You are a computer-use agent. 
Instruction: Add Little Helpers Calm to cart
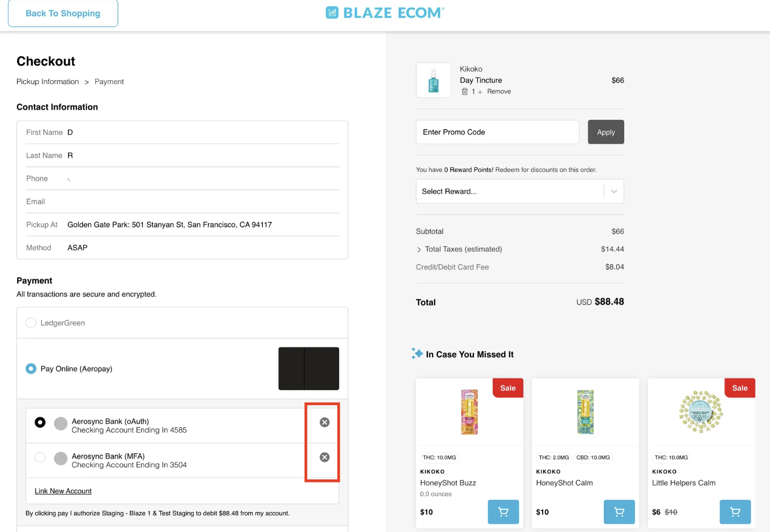pos(735,512)
